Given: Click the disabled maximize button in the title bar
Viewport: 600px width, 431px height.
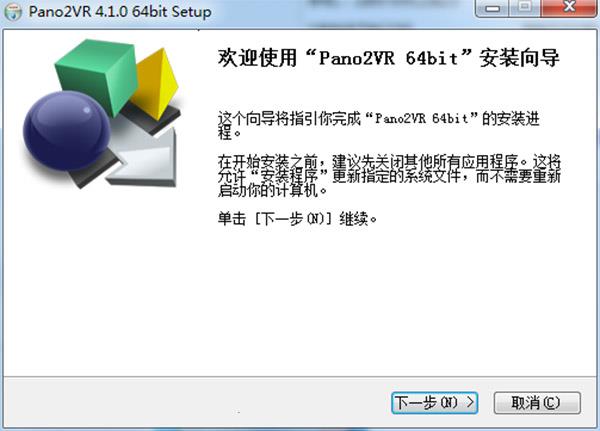Looking at the screenshot, I should [525, 8].
